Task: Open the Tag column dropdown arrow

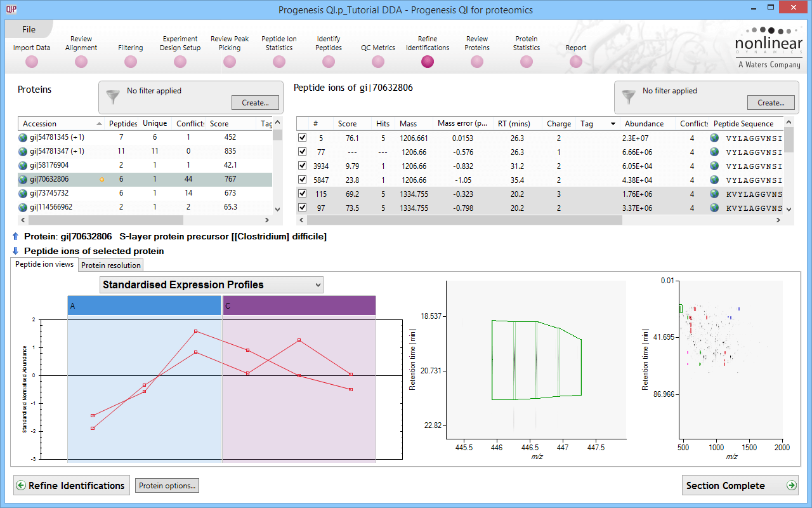Action: click(x=613, y=124)
